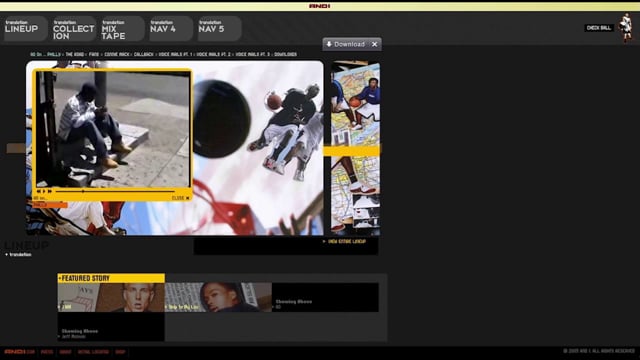Click the AND1 logo in the top bar

(320, 6)
